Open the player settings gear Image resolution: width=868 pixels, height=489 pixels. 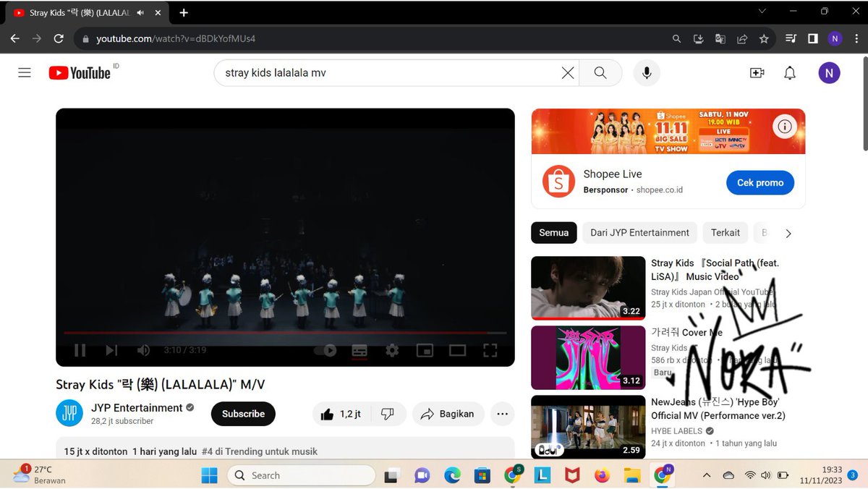pos(391,349)
